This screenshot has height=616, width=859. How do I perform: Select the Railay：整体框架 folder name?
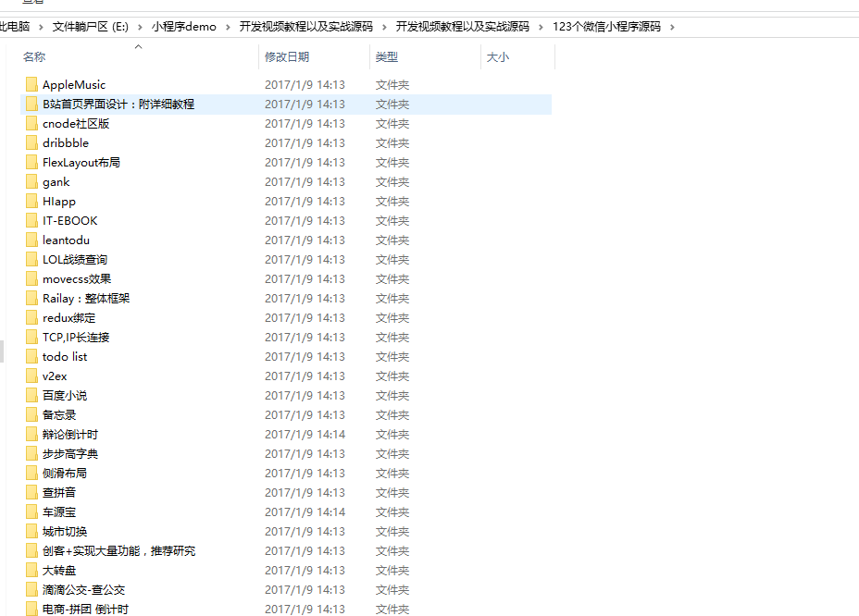(x=86, y=299)
